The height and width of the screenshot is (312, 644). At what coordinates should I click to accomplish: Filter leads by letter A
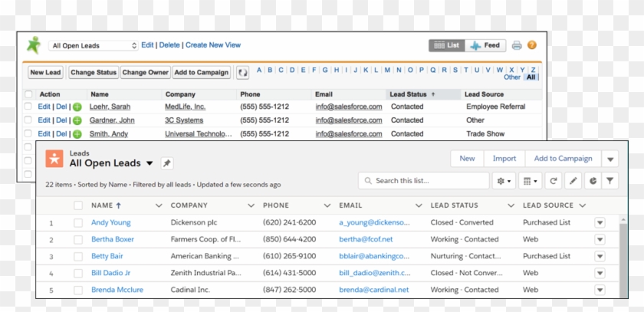click(259, 71)
